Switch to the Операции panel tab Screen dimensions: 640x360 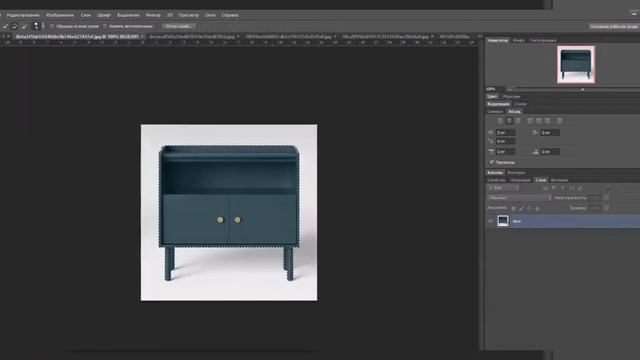pos(520,180)
